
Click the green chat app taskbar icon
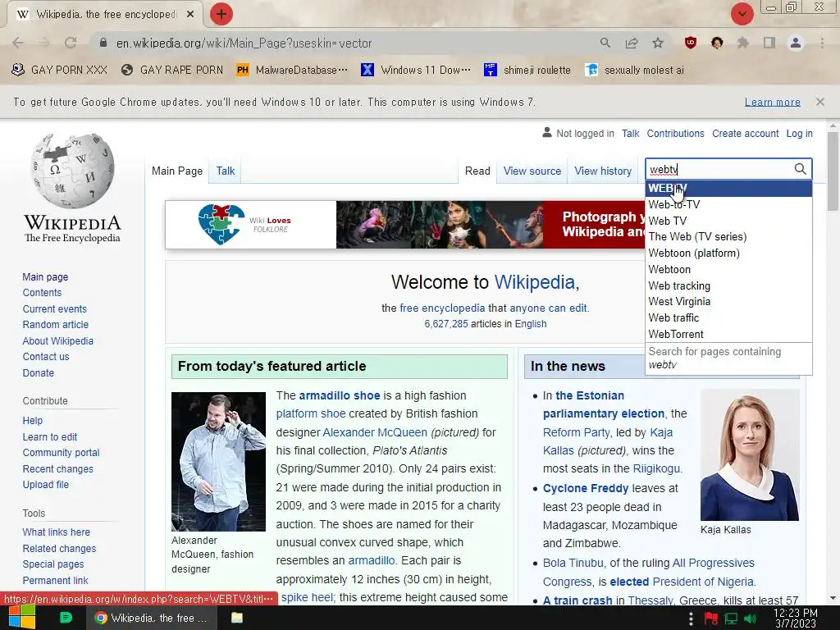66,618
